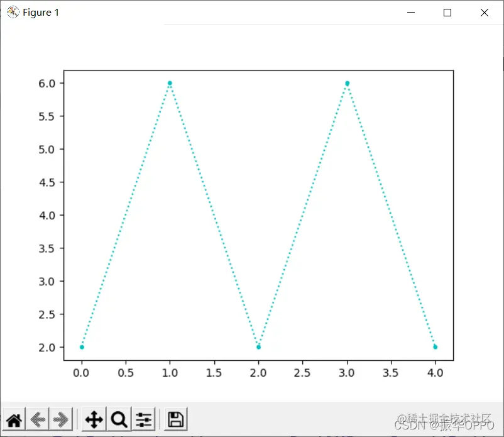Click the y-axis label '5.5'
This screenshot has height=437, width=504.
[47, 116]
